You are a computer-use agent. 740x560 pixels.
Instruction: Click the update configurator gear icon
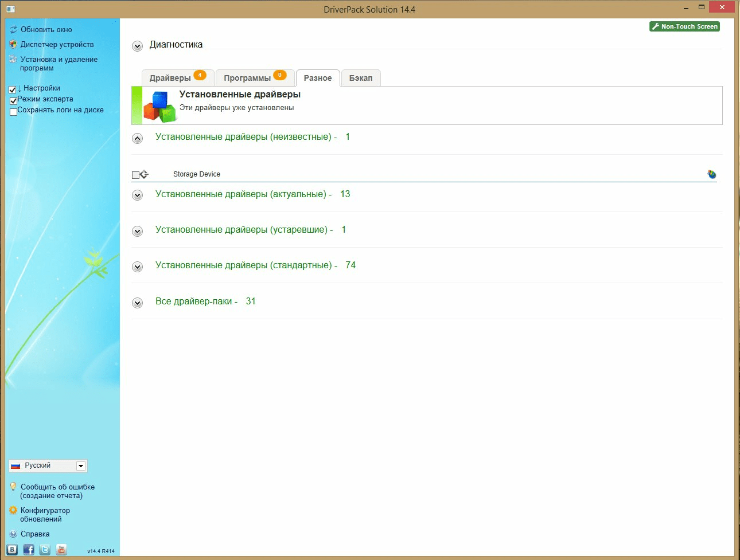[13, 510]
